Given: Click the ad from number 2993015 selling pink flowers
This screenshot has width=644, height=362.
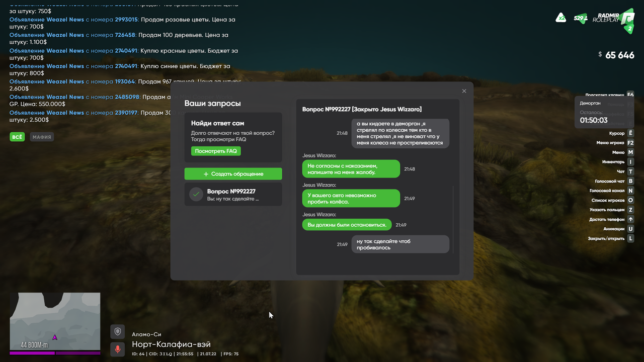Looking at the screenshot, I should click(x=122, y=23).
